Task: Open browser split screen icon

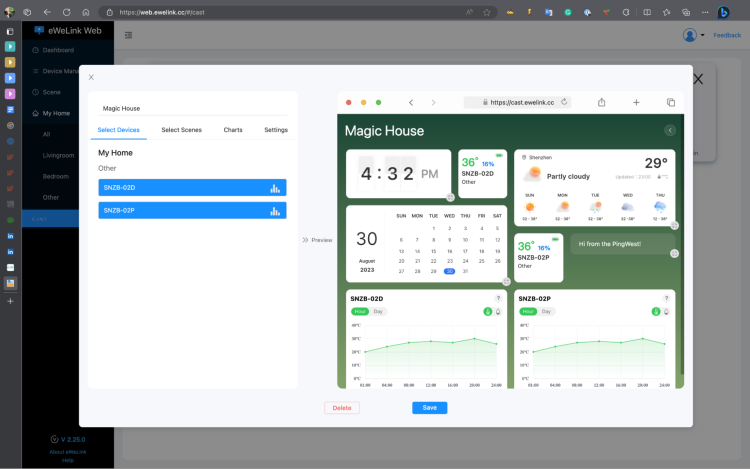Action: 647,12
